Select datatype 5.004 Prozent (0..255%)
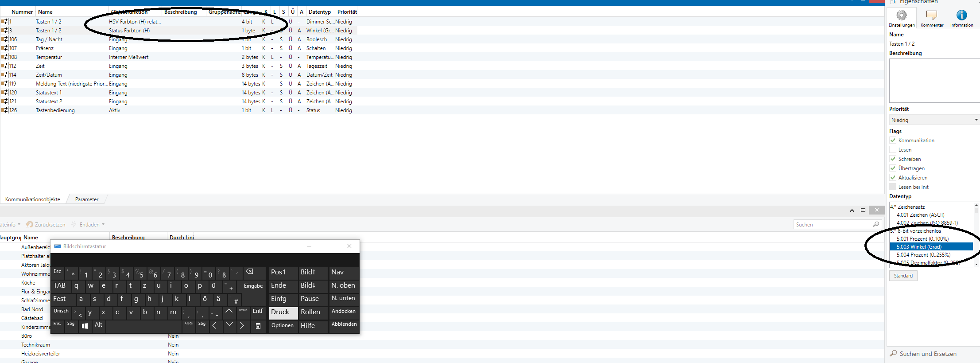980x363 pixels. (923, 255)
